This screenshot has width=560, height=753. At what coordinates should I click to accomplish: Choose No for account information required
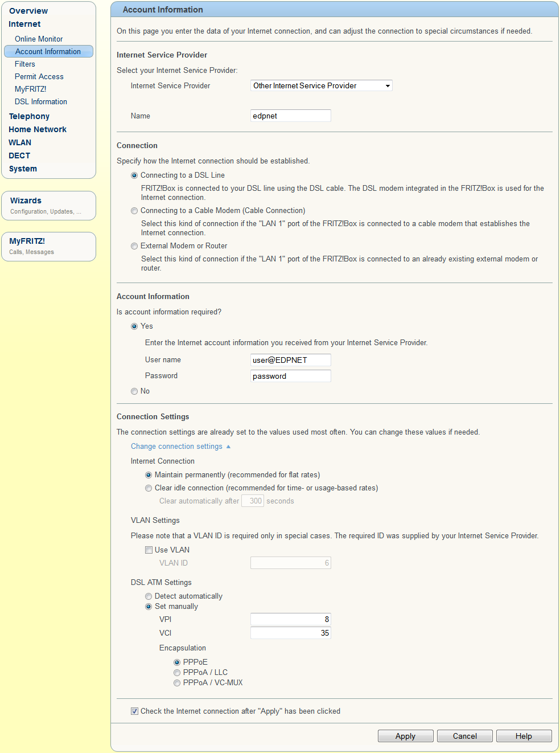(x=134, y=391)
